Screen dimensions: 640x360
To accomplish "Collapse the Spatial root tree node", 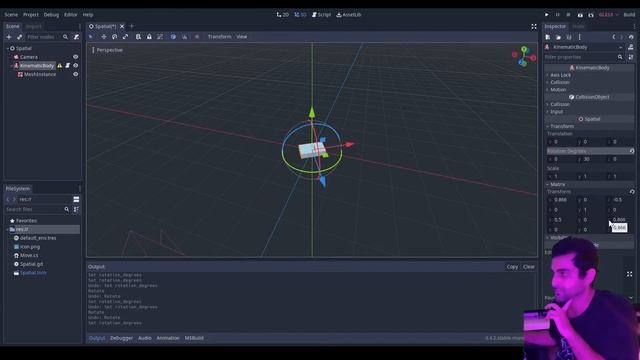I will [8, 48].
